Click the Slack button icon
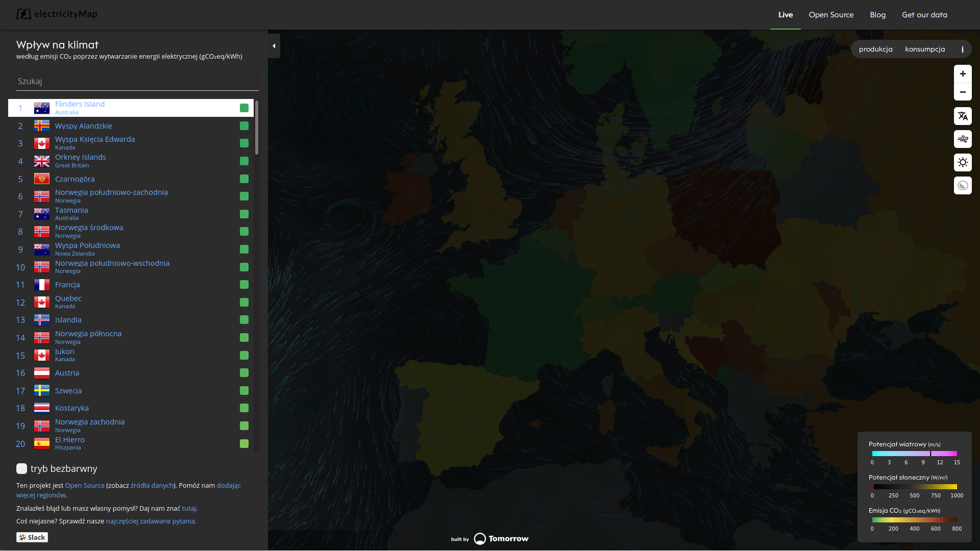Viewport: 980px width, 551px height. pyautogui.click(x=32, y=537)
